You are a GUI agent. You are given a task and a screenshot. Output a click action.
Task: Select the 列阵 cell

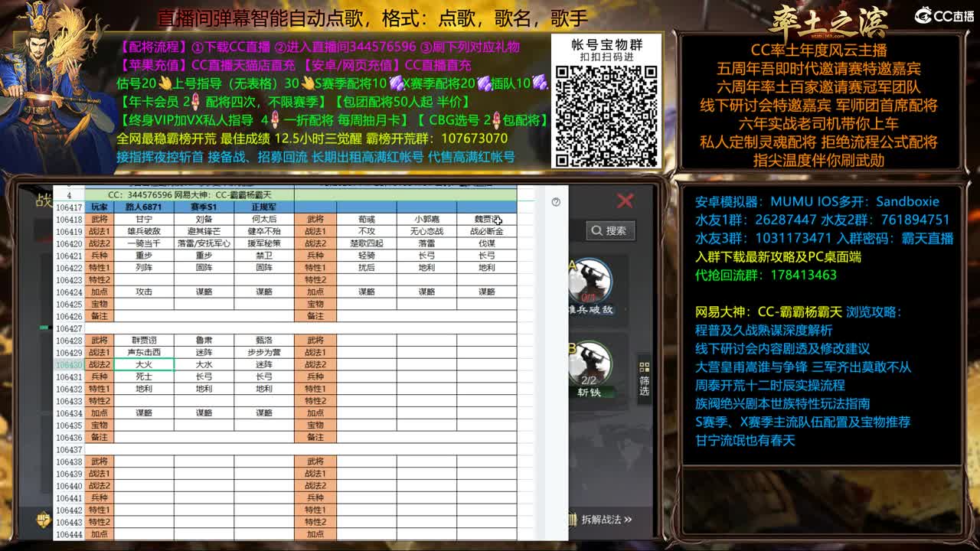[x=144, y=269]
